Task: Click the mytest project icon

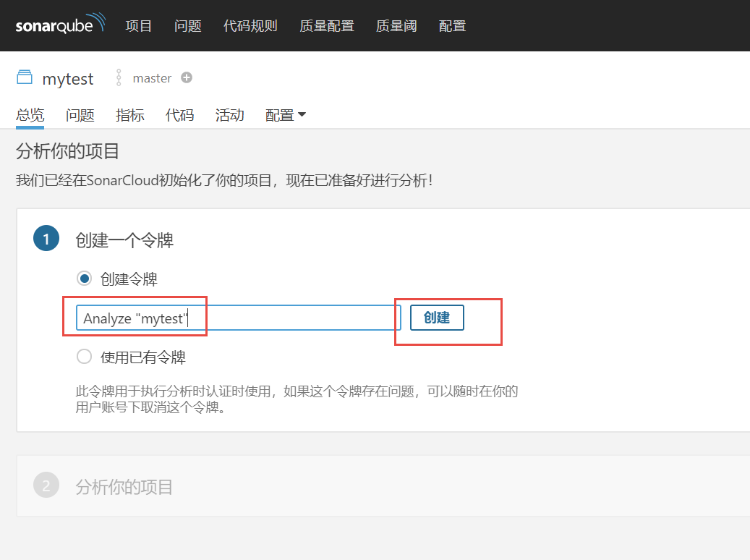Action: pyautogui.click(x=25, y=78)
